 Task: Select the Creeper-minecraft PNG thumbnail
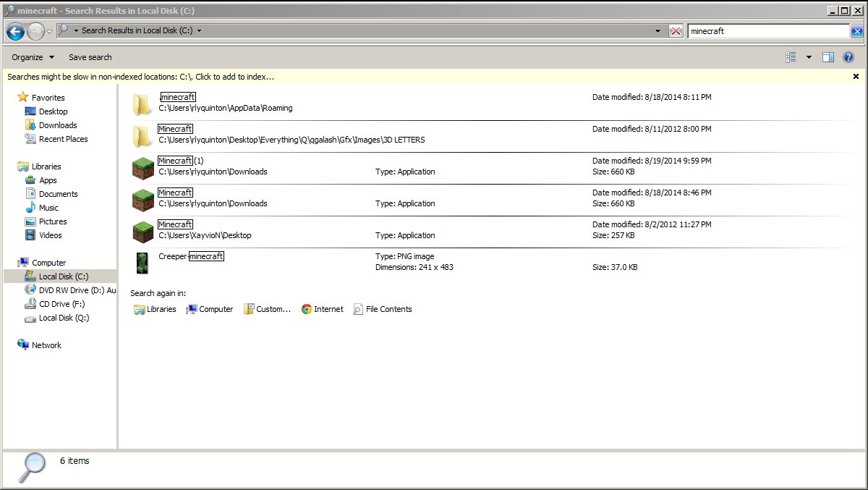point(142,263)
